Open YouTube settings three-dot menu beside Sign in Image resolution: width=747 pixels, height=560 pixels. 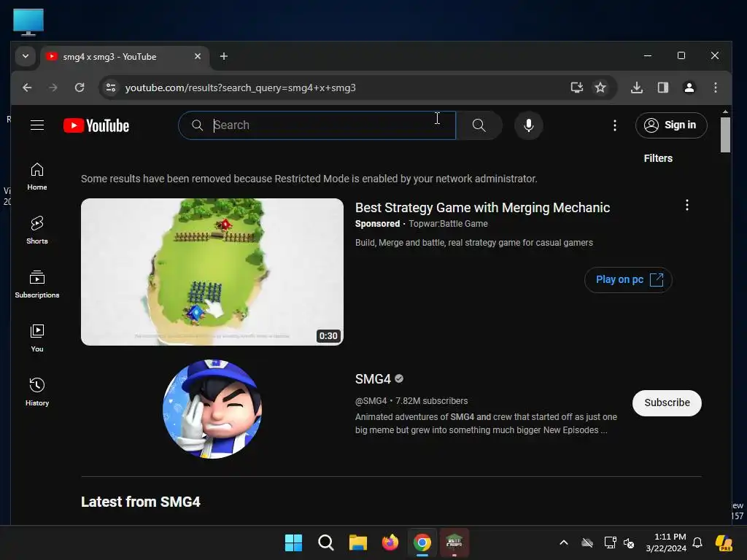tap(614, 125)
